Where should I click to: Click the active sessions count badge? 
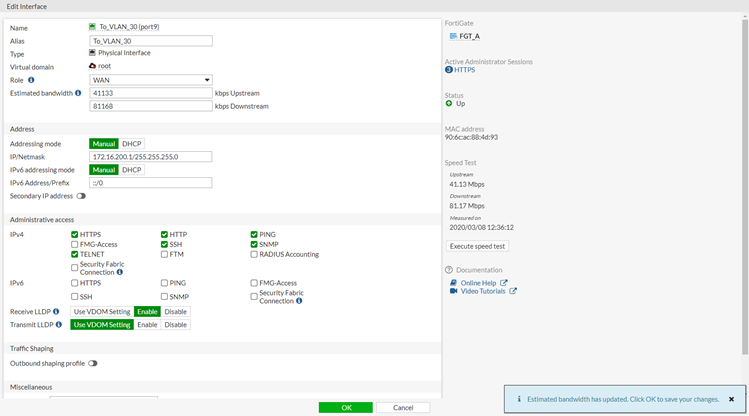coord(449,70)
